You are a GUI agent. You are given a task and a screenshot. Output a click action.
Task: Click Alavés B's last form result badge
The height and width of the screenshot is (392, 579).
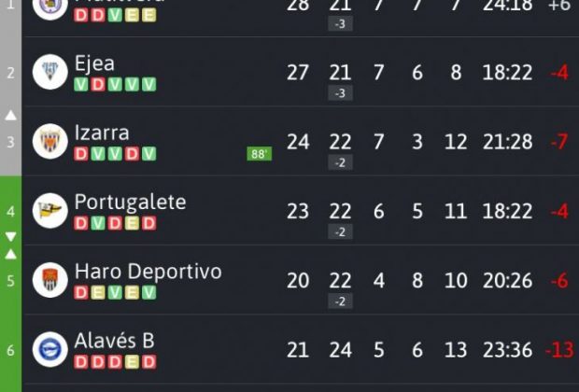coord(148,362)
